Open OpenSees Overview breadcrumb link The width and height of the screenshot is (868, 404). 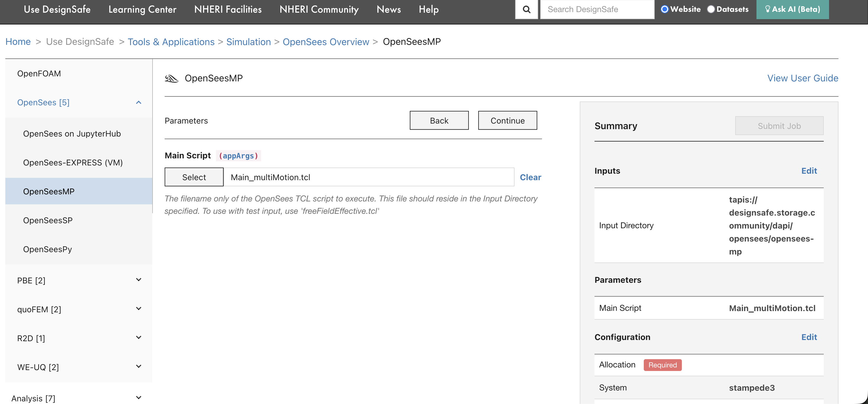click(326, 42)
